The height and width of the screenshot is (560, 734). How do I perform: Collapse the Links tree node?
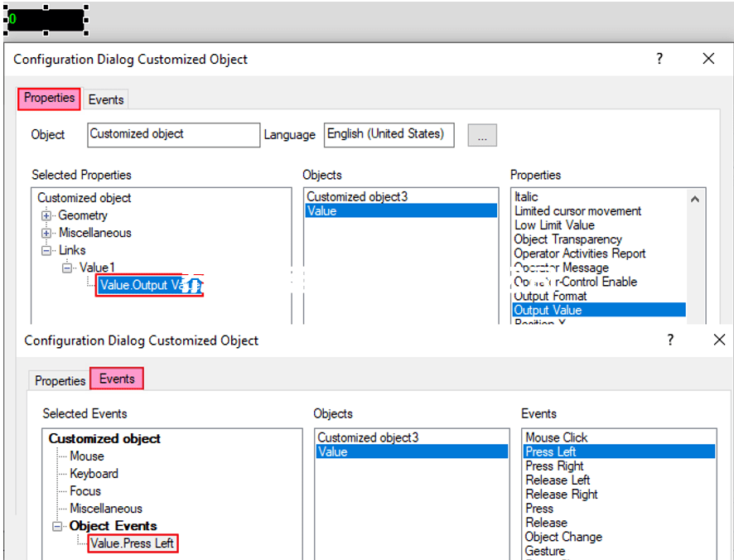coord(46,251)
